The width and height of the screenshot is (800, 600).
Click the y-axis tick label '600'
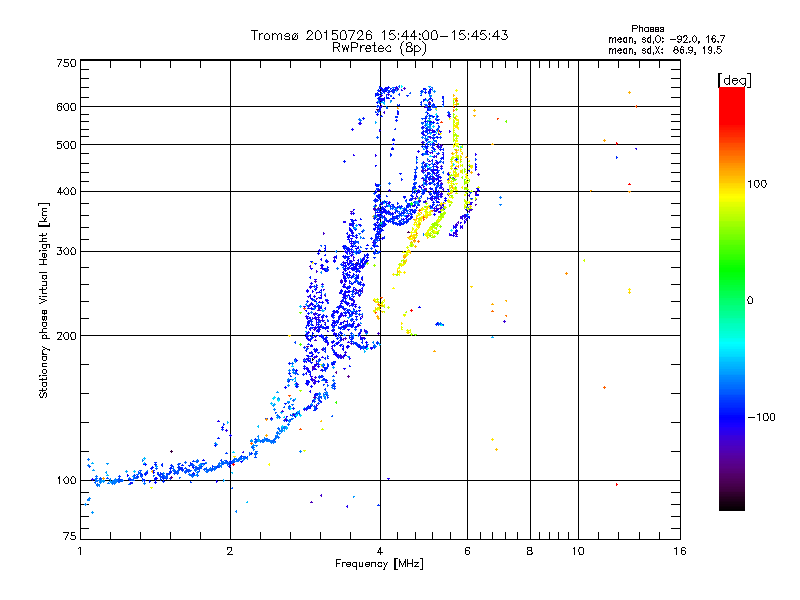(66, 107)
